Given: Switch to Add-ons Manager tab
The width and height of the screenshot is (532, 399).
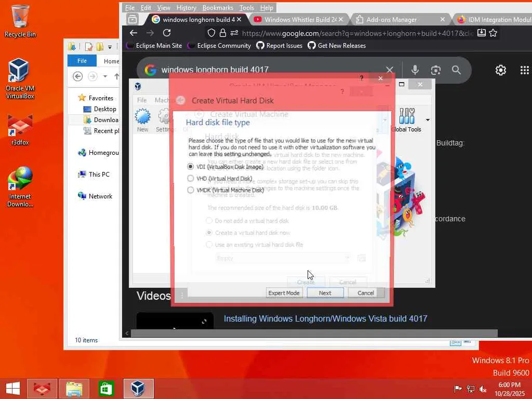Looking at the screenshot, I should [x=401, y=20].
